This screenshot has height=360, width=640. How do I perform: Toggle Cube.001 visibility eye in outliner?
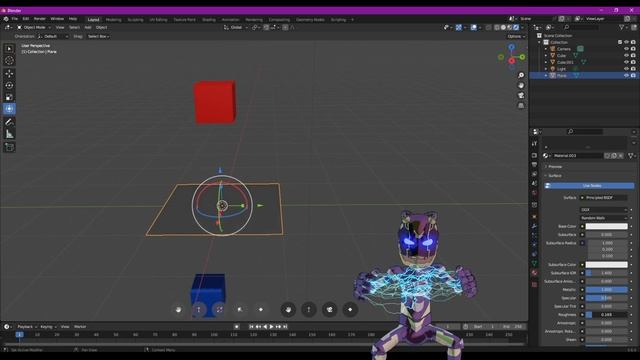coord(626,62)
